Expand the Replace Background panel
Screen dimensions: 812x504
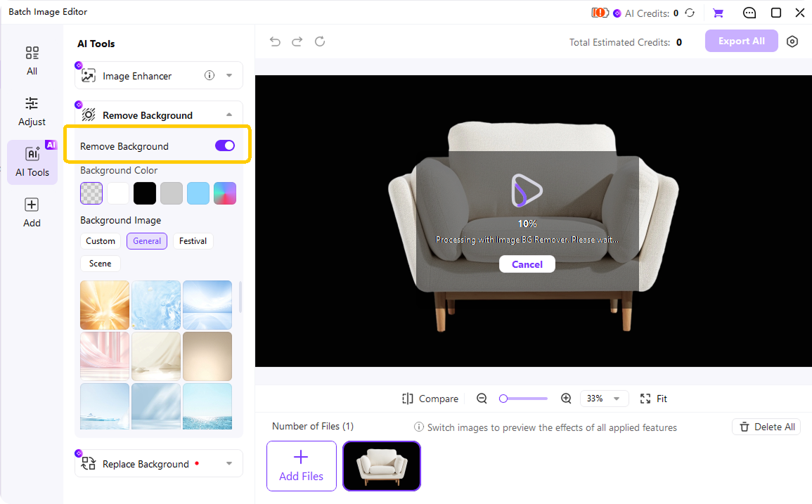coord(229,464)
